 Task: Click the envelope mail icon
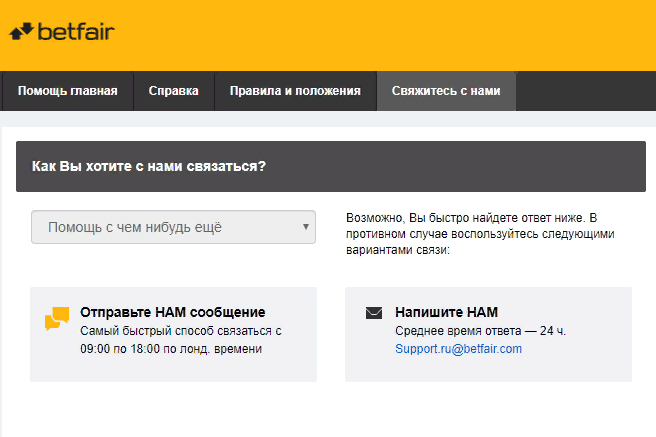point(374,313)
